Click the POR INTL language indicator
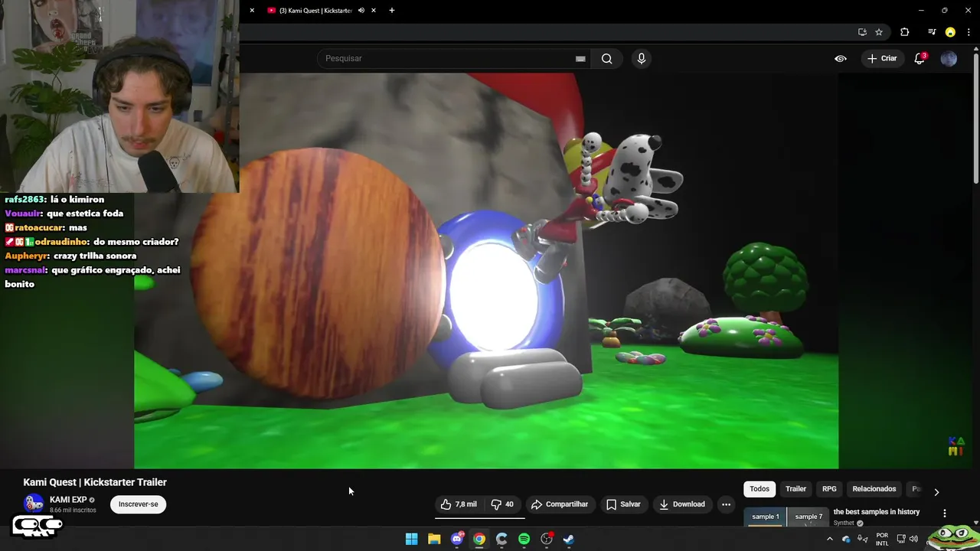 coord(882,539)
